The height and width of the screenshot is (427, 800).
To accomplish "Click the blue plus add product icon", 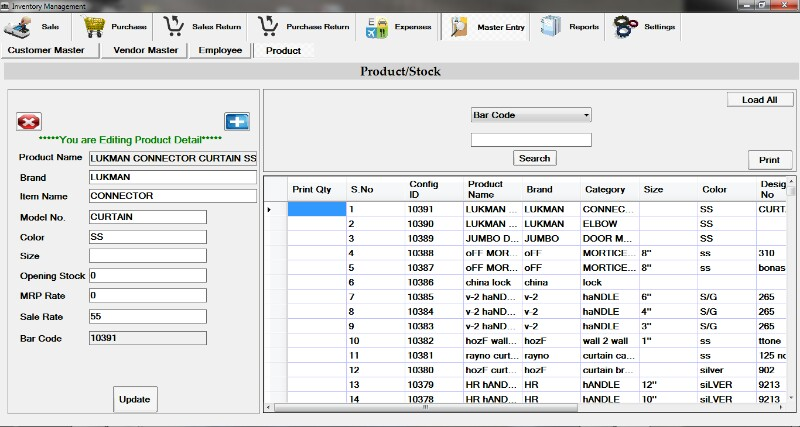I will (237, 121).
